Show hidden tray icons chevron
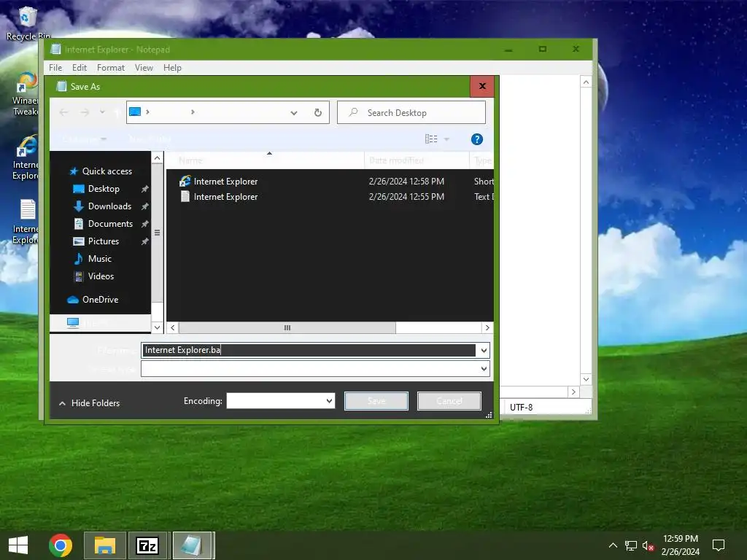The height and width of the screenshot is (560, 747). [x=613, y=545]
